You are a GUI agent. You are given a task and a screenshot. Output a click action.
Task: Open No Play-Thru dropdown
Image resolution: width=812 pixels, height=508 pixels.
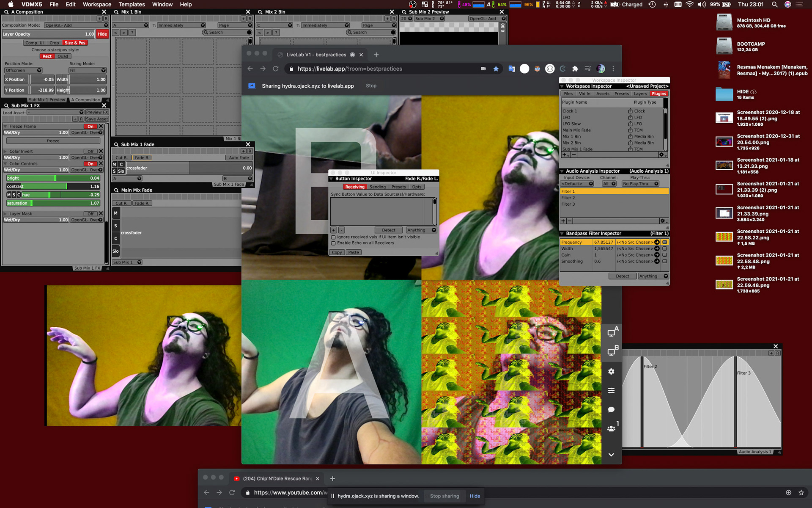(640, 184)
